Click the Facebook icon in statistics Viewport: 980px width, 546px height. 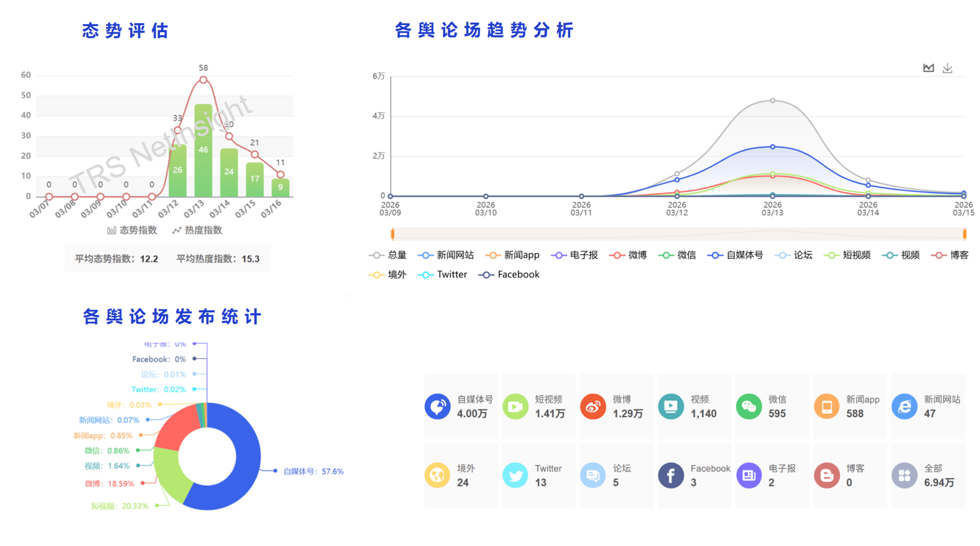click(671, 475)
